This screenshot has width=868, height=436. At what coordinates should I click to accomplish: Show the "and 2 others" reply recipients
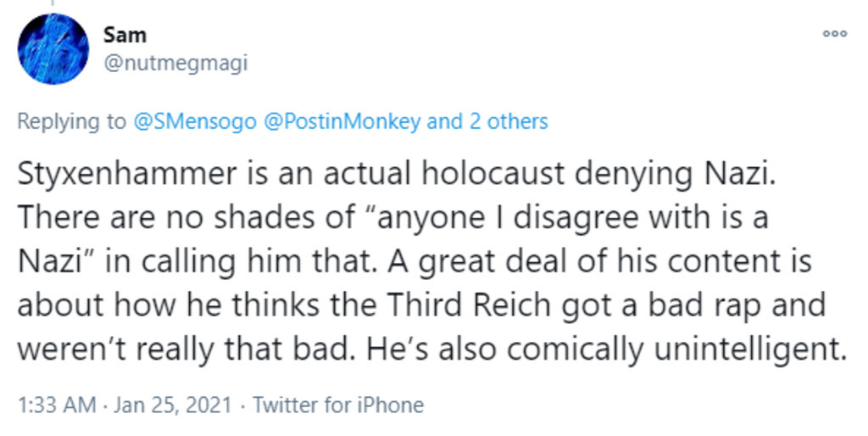click(487, 121)
